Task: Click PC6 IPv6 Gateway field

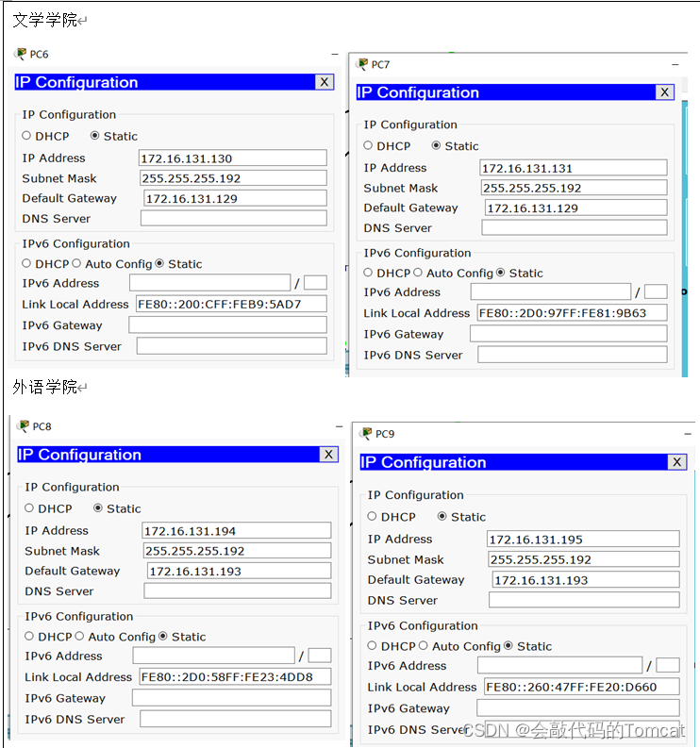Action: [x=227, y=324]
